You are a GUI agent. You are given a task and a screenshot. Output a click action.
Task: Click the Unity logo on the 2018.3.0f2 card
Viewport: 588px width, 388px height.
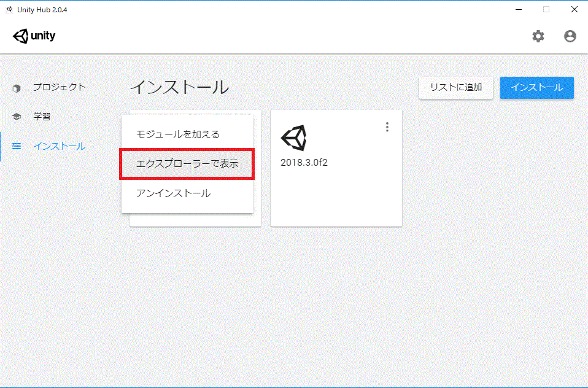coord(293,138)
